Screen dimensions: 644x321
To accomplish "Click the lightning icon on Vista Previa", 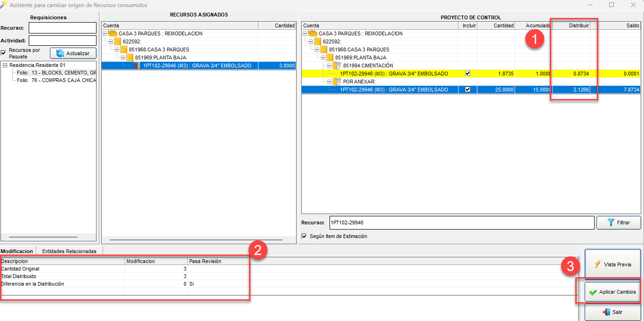I will coord(597,264).
